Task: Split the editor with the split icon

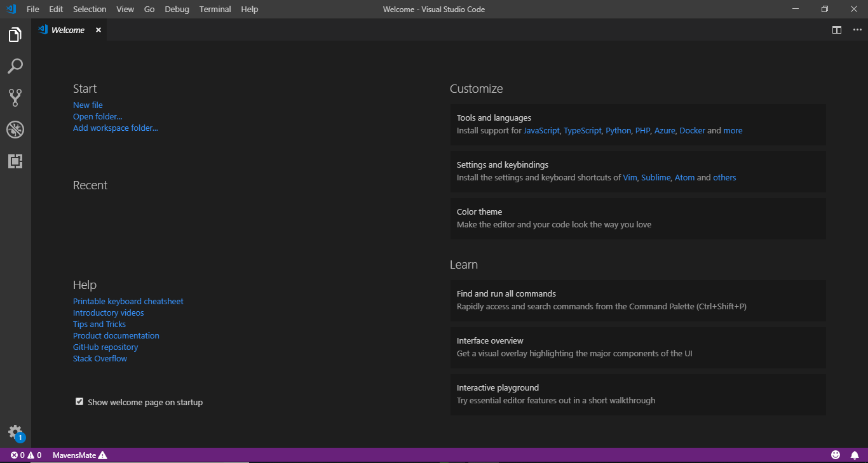Action: pyautogui.click(x=837, y=30)
